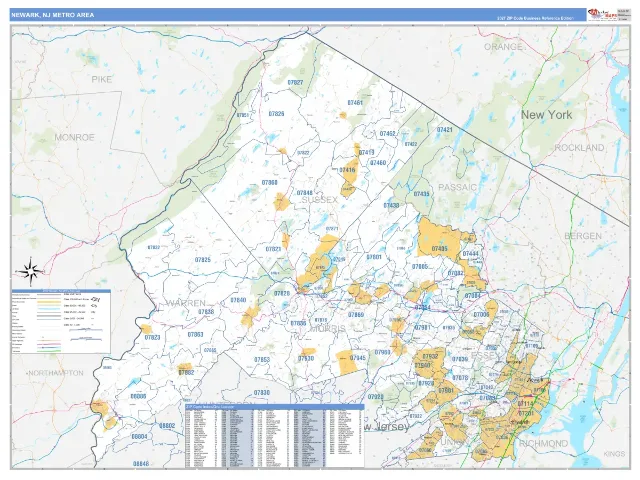Open the map legend box
The width and height of the screenshot is (640, 480).
(61, 321)
